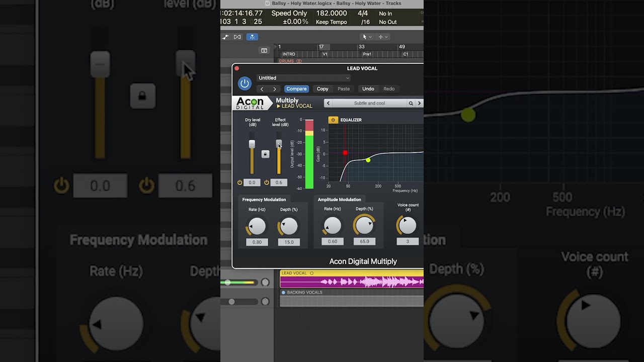Select the red EQ node
Viewport: 644px width, 362px height.
click(345, 152)
